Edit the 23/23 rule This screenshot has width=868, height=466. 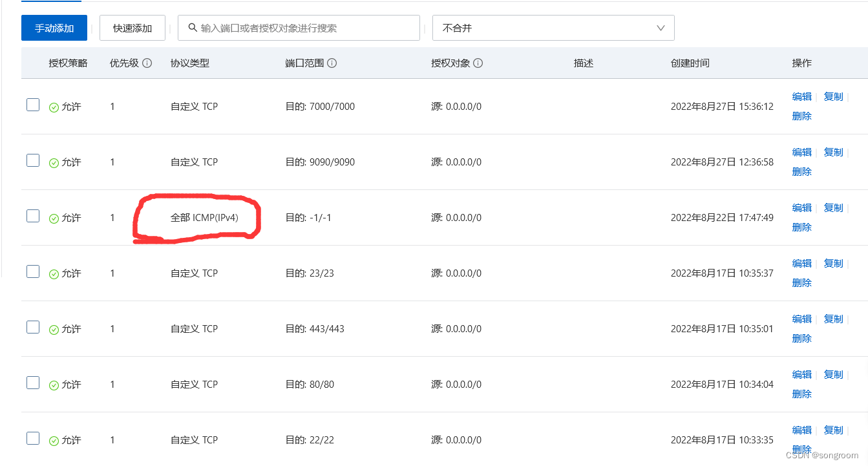tap(802, 264)
